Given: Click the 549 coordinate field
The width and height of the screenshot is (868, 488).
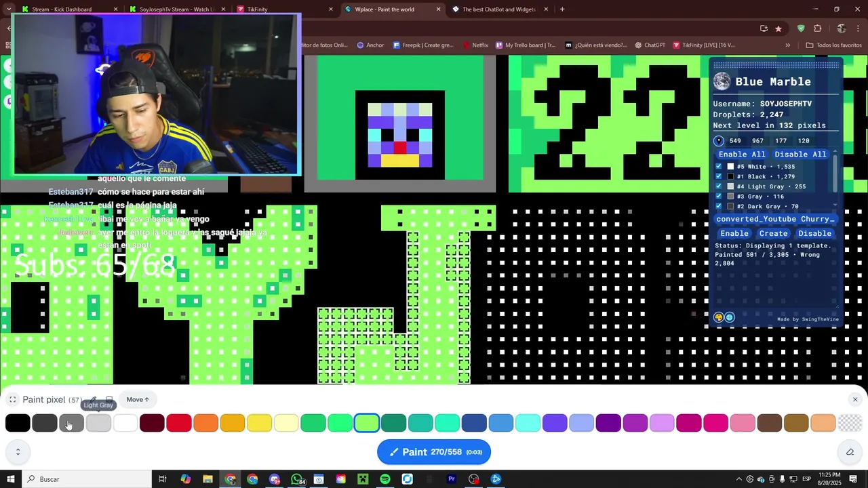Looking at the screenshot, I should [735, 141].
